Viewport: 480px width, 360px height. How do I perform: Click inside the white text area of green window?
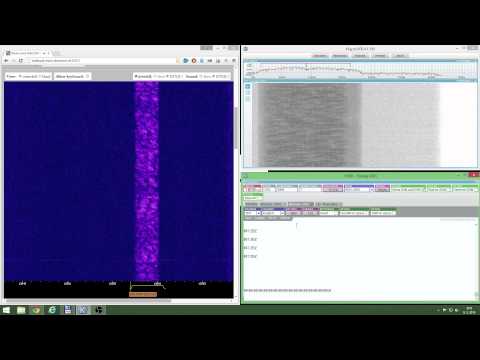(359, 260)
